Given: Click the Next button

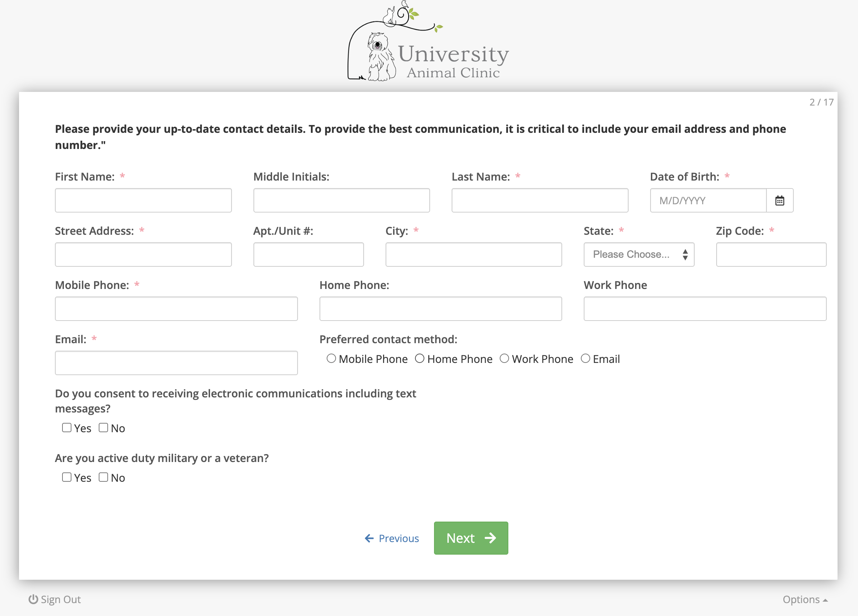Looking at the screenshot, I should pos(471,538).
